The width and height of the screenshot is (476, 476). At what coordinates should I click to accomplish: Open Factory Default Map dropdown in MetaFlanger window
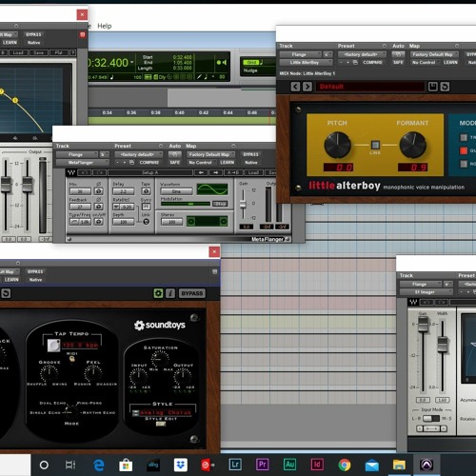pyautogui.click(x=211, y=154)
